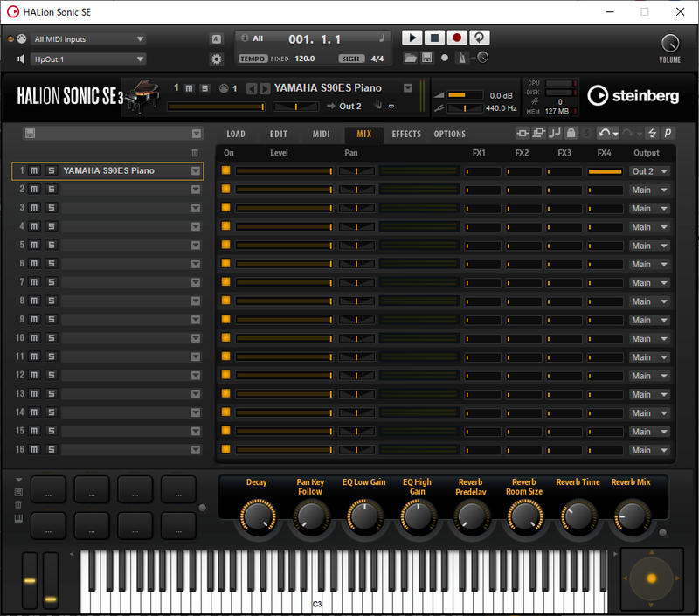Toggle On button for mixer row 16

pos(226,449)
